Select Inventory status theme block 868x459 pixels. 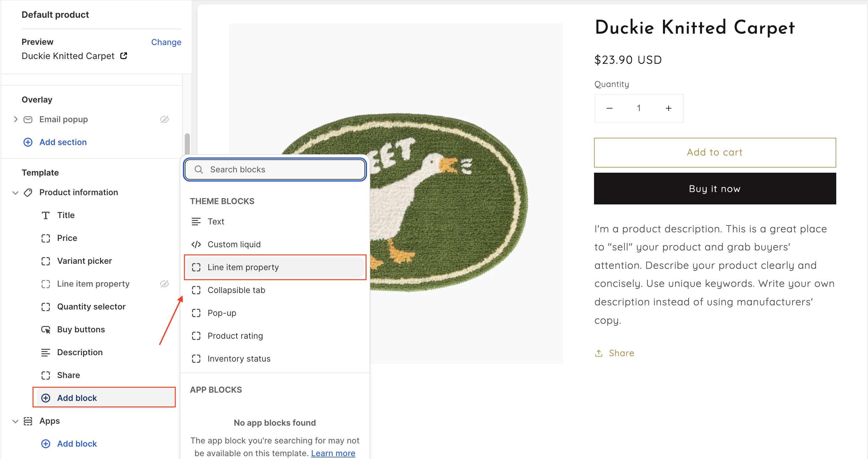tap(238, 359)
